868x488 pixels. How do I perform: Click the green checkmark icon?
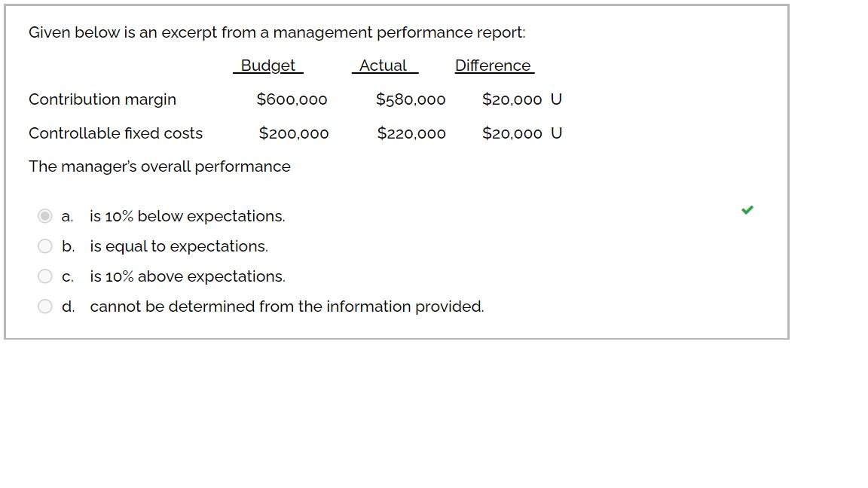747,210
